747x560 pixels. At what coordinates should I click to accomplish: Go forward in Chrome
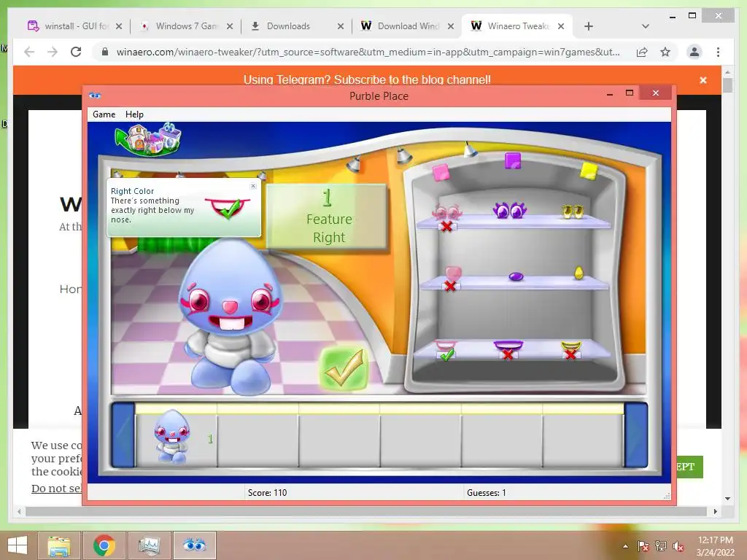click(x=53, y=52)
